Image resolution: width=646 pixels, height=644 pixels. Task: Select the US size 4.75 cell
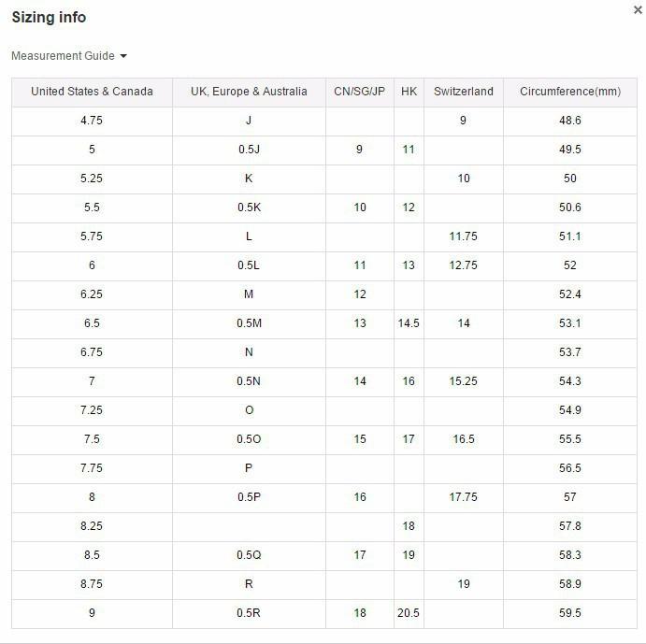92,121
